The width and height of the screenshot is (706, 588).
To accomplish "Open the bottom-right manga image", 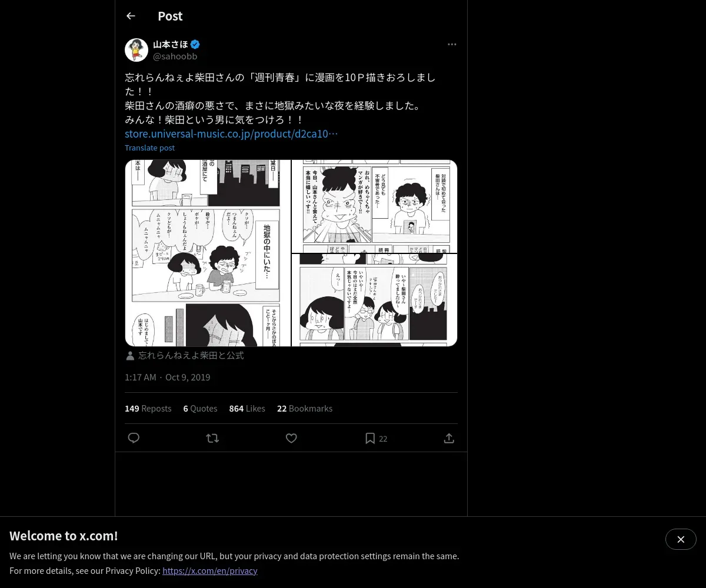I will (375, 300).
